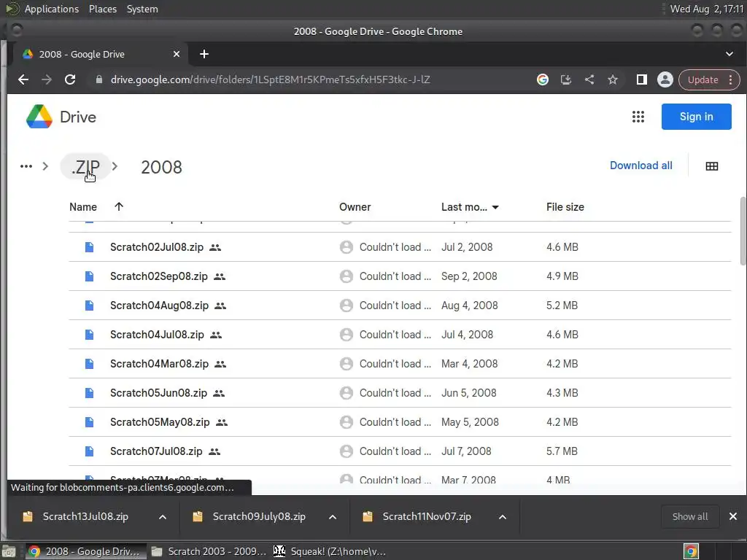The width and height of the screenshot is (747, 560).
Task: Click the File size column header
Action: coord(565,207)
